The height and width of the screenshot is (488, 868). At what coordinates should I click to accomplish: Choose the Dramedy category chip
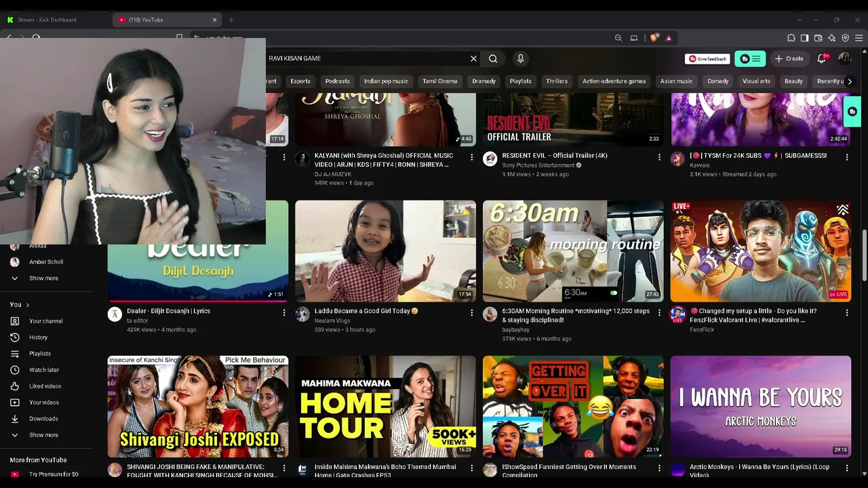pyautogui.click(x=484, y=81)
